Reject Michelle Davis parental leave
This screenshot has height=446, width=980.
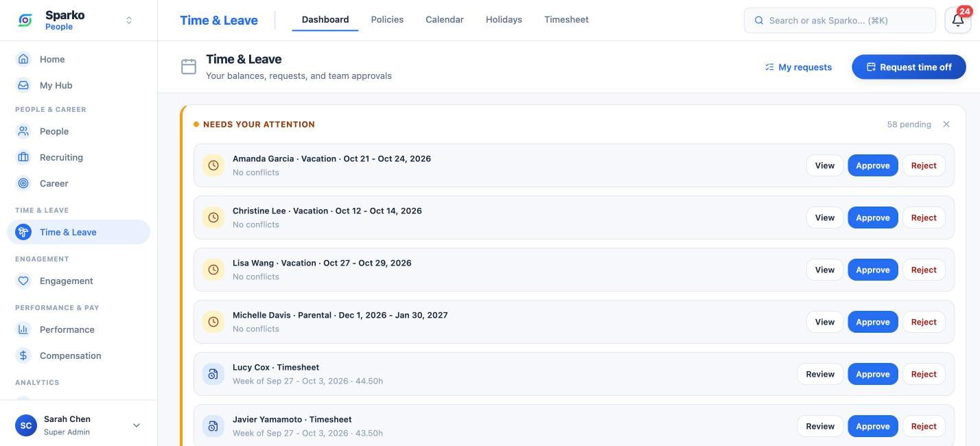[924, 322]
